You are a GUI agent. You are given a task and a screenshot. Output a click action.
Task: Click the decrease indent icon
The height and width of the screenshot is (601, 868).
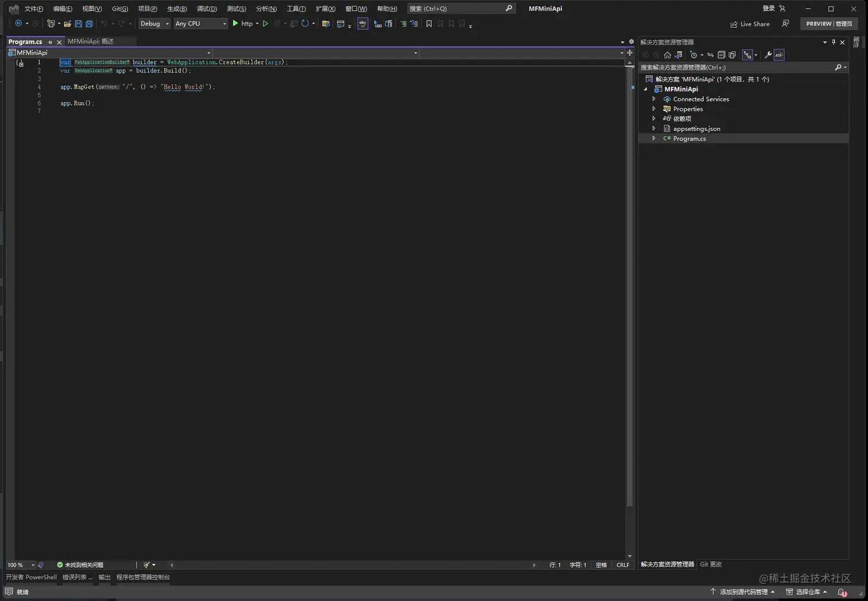coord(403,24)
